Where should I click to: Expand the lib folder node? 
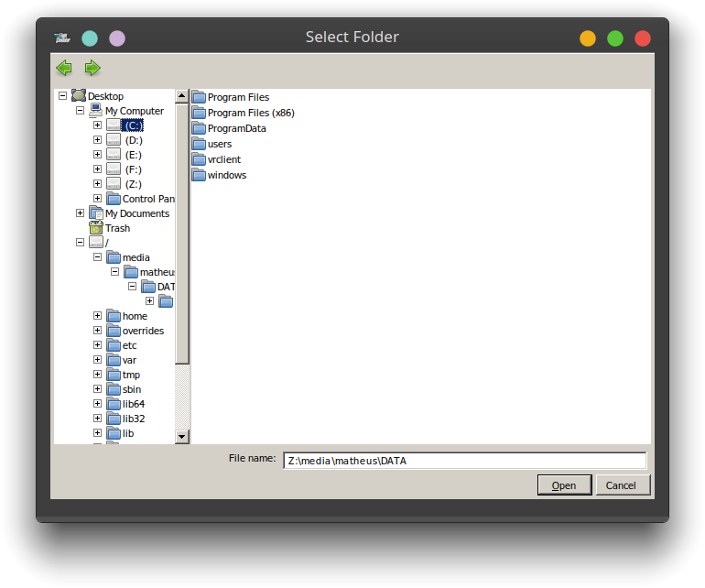[97, 433]
